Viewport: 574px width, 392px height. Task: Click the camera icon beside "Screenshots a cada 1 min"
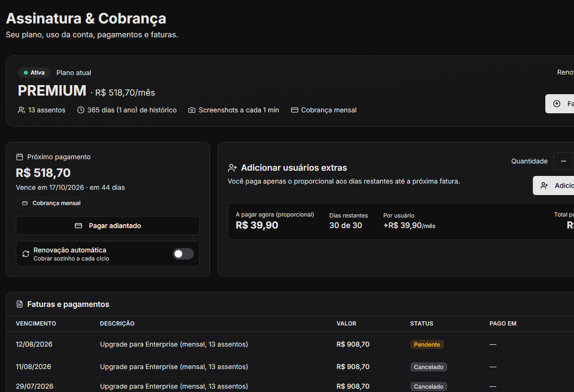[192, 110]
